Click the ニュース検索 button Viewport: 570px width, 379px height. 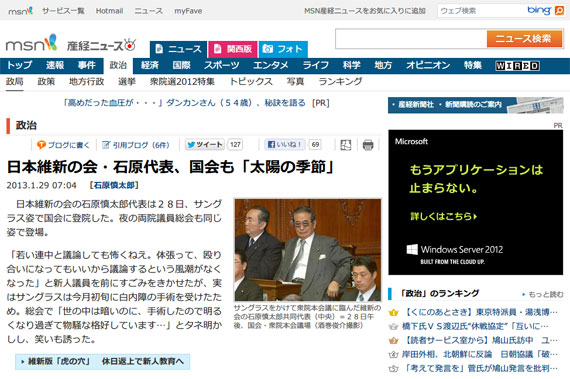[x=525, y=39]
